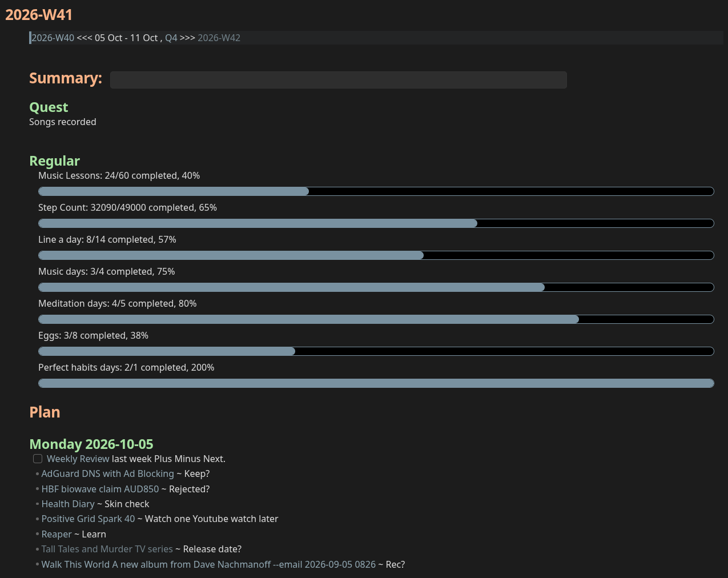Tick the Weekly Review checkbox
The image size is (728, 578).
coord(38,459)
